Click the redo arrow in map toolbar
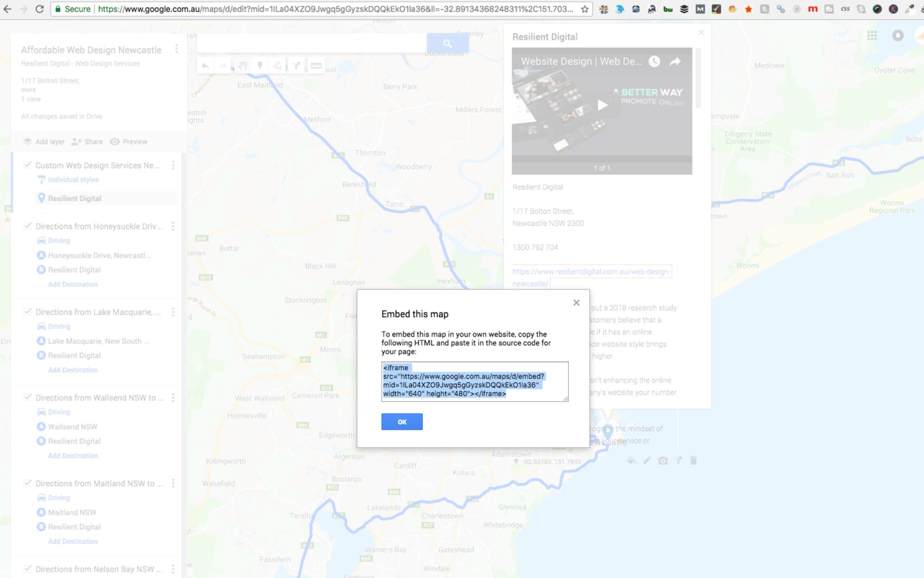924x578 pixels. 223,66
